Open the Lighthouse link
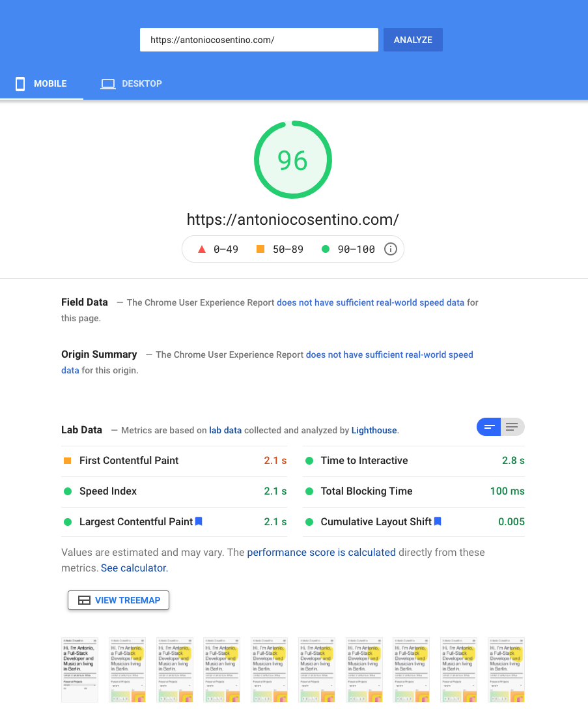The height and width of the screenshot is (709, 588). (x=374, y=431)
